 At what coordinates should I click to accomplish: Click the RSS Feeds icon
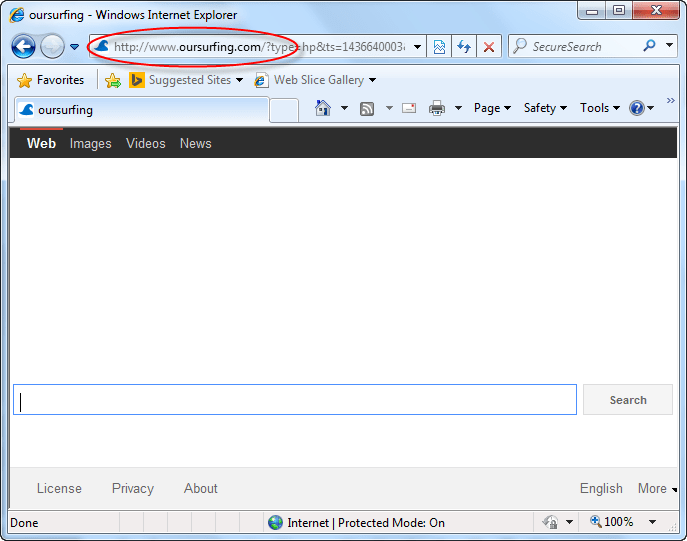coord(367,108)
